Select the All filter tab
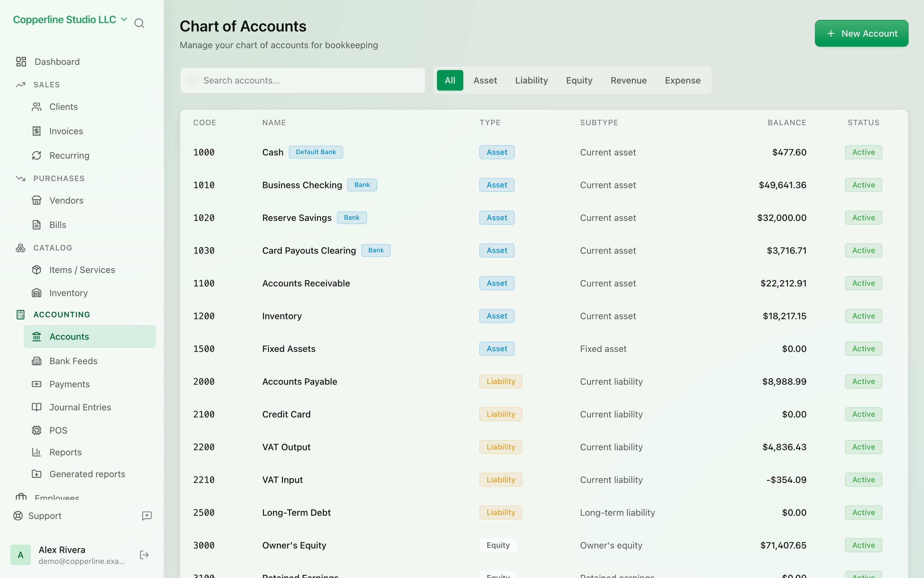 click(450, 80)
